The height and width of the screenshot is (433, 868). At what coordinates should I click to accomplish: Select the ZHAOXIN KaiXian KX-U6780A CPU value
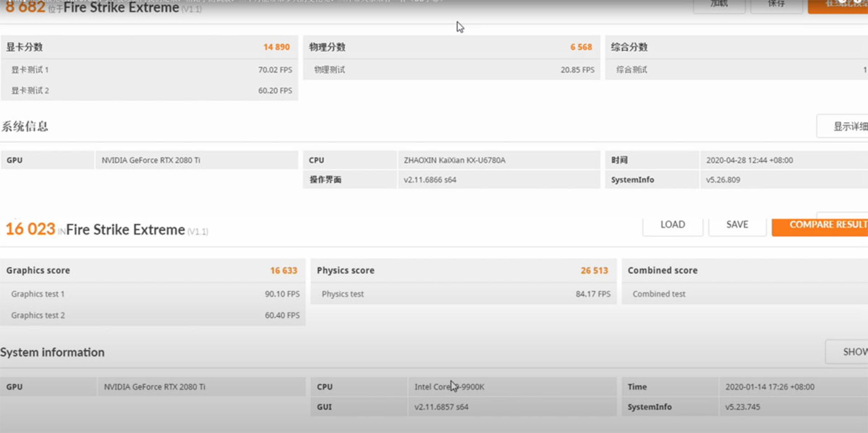coord(454,160)
